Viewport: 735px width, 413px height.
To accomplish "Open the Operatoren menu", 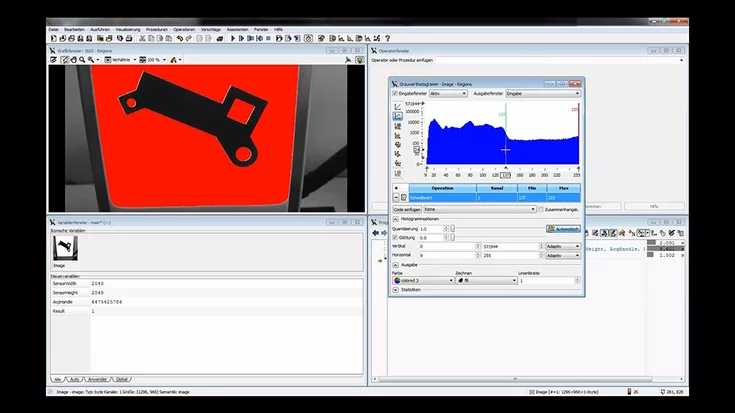I will pos(184,30).
